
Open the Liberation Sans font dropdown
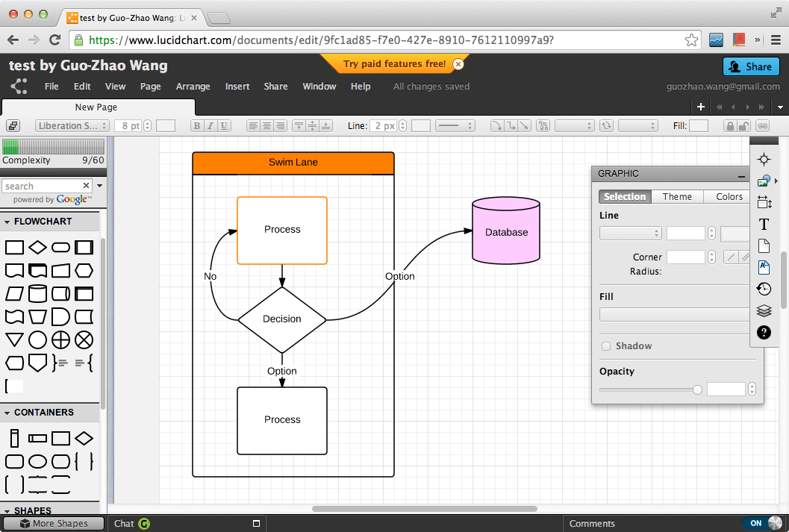pos(72,125)
